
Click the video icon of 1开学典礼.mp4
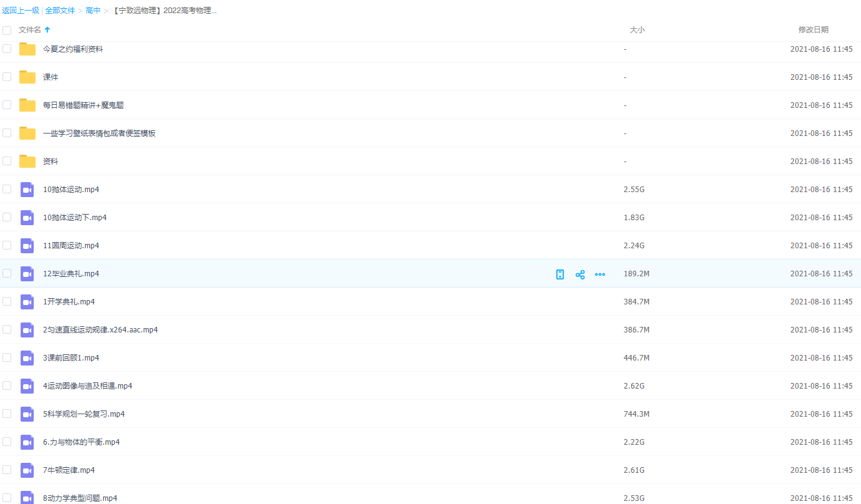point(27,302)
